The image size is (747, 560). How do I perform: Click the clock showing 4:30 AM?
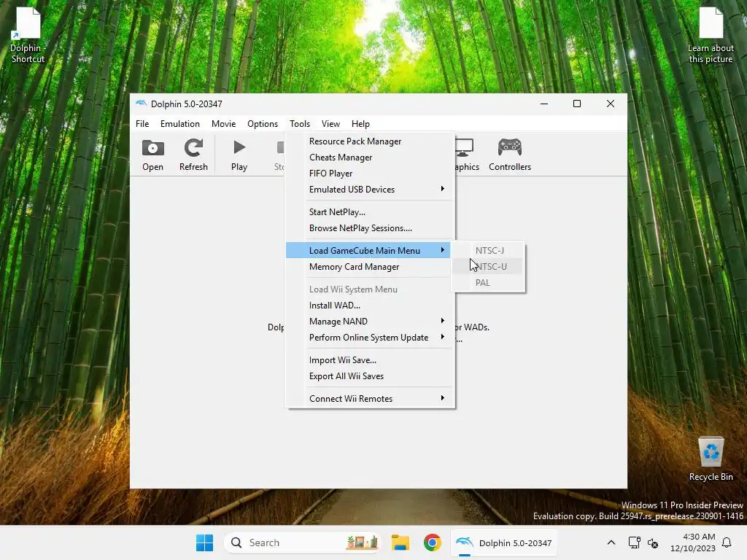tap(693, 542)
